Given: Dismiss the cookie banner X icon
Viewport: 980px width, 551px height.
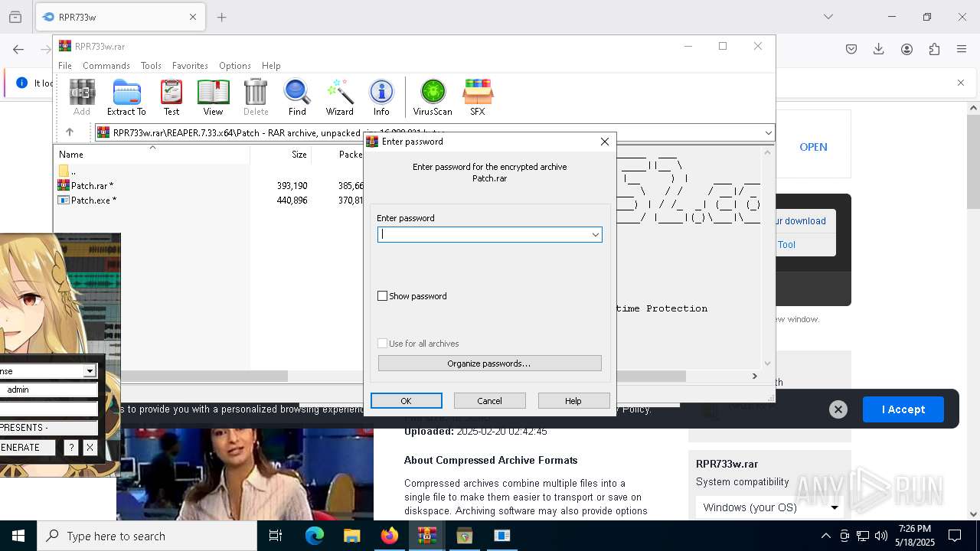Looking at the screenshot, I should (x=838, y=409).
